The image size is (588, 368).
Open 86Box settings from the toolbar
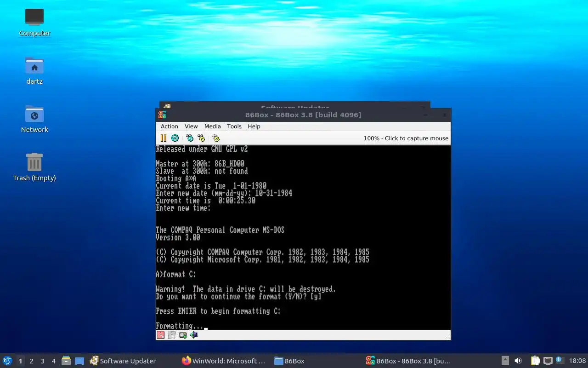(x=216, y=138)
